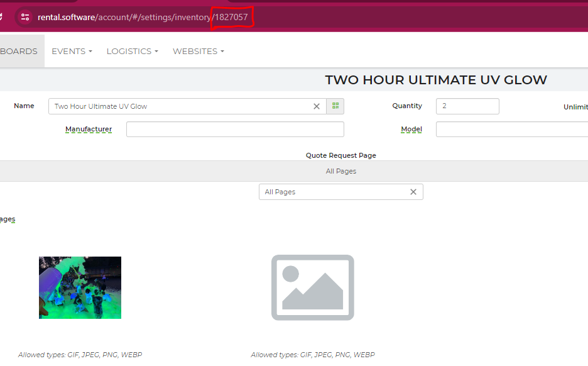Open the site information icon in address bar

(x=25, y=17)
